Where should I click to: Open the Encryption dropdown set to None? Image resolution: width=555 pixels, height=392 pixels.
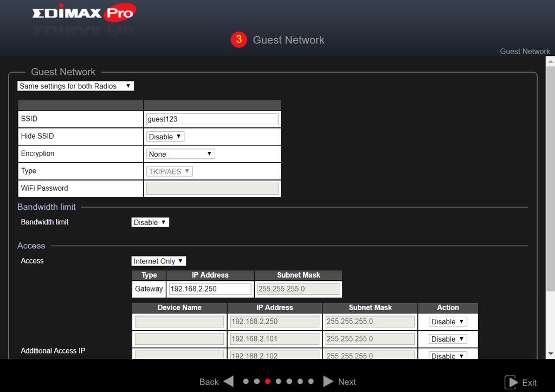click(180, 154)
